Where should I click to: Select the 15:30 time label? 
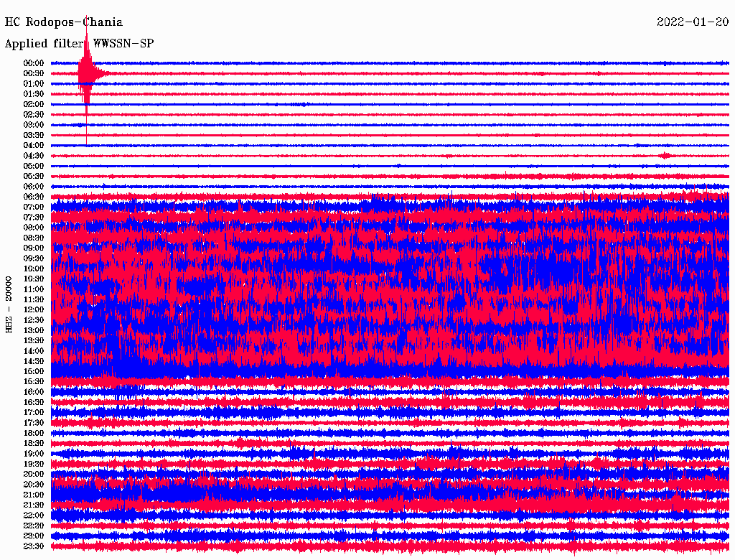point(34,382)
